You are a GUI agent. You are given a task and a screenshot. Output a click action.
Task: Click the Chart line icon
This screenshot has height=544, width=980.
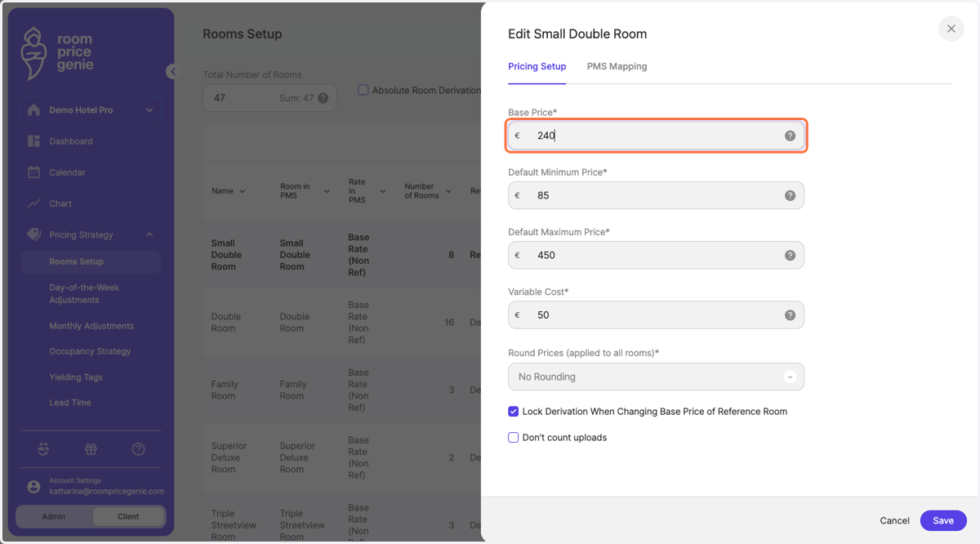[x=33, y=203]
